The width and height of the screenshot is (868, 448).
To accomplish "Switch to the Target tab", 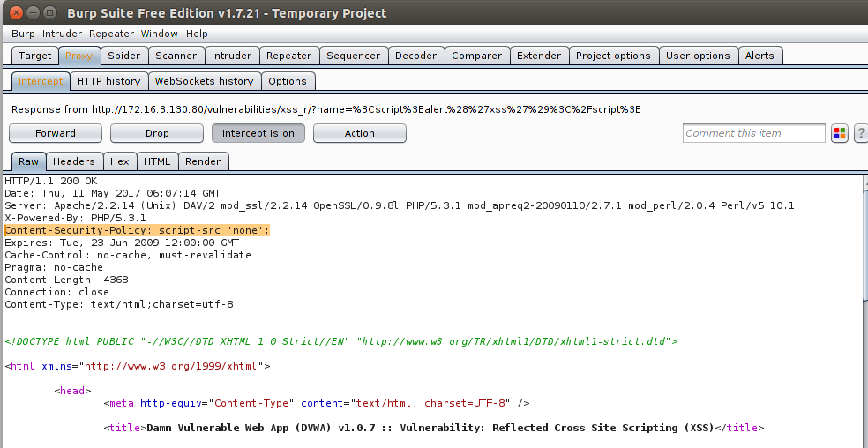I will point(35,56).
